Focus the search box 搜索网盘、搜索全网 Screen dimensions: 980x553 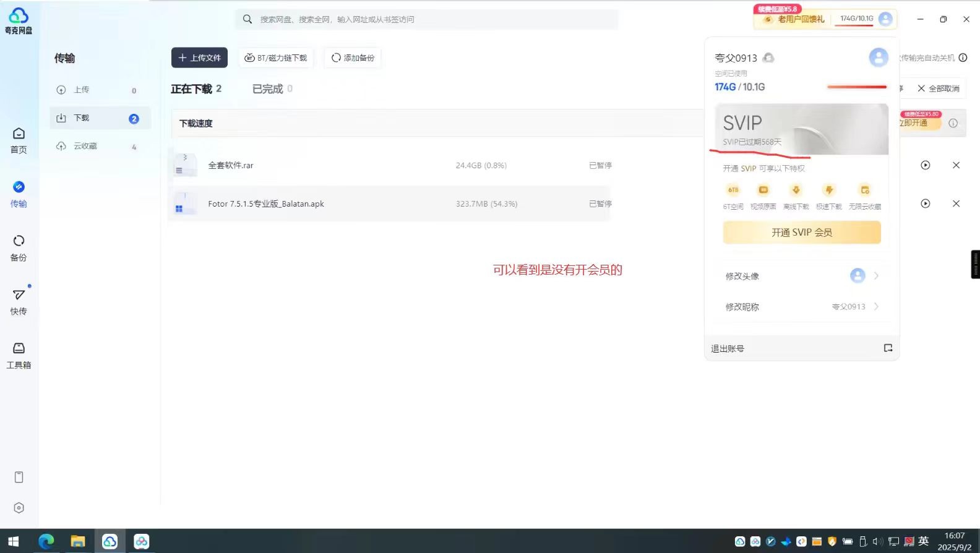[x=427, y=19]
